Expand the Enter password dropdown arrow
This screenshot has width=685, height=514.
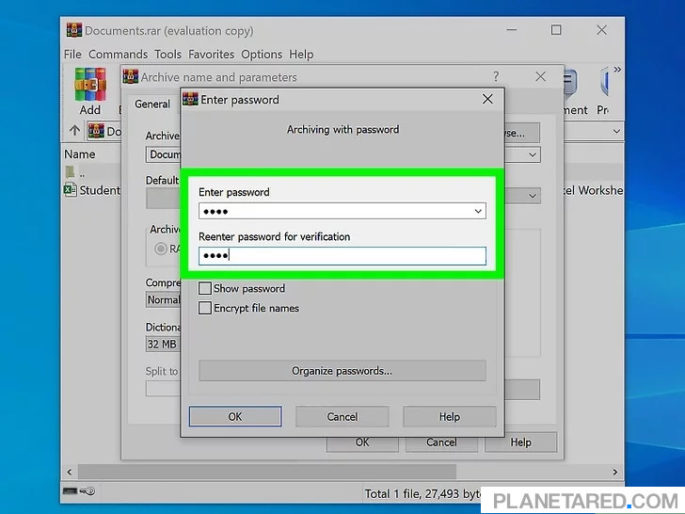(x=478, y=212)
